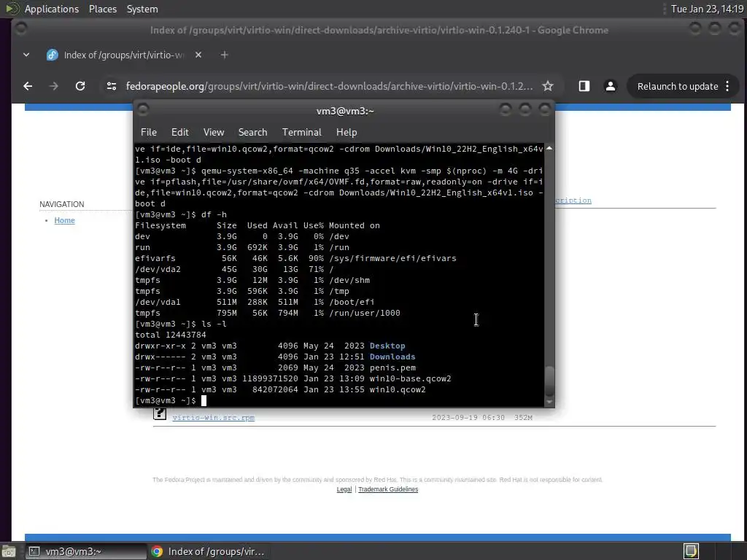The image size is (747, 560).
Task: Click the terminal's vertical scrollbar handle
Action: click(x=549, y=381)
